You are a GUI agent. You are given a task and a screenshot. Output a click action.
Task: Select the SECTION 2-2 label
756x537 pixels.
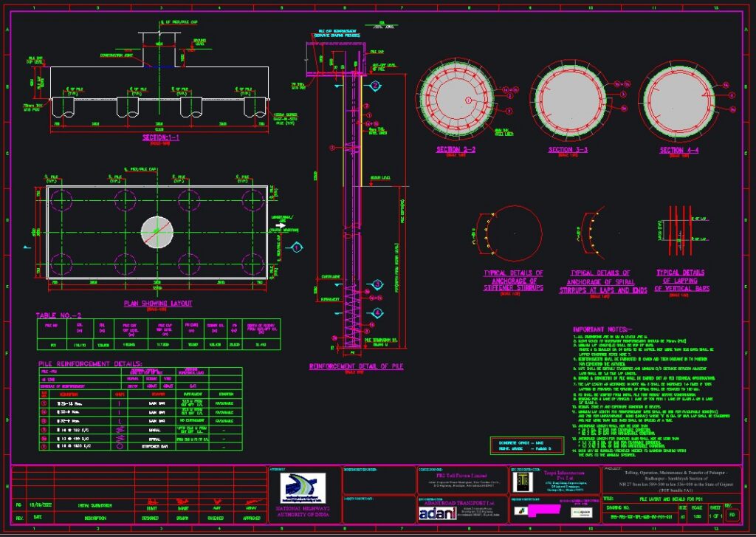456,149
